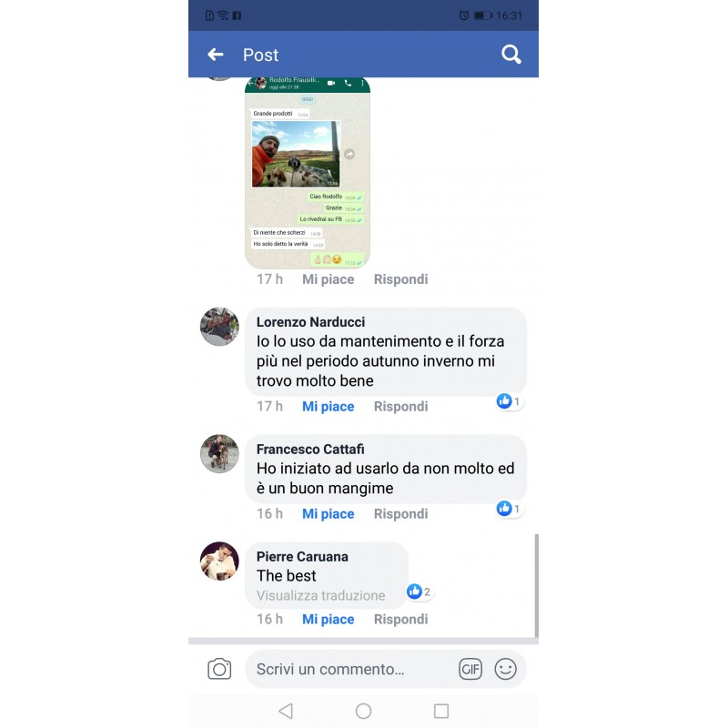
Task: View like reactions on Francesco Cattafi's comment
Action: 510,509
